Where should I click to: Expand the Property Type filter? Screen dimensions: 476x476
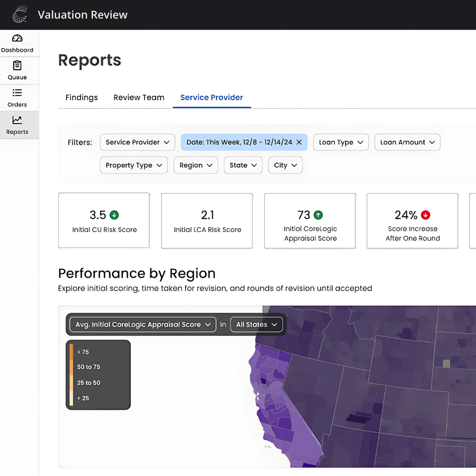(134, 165)
